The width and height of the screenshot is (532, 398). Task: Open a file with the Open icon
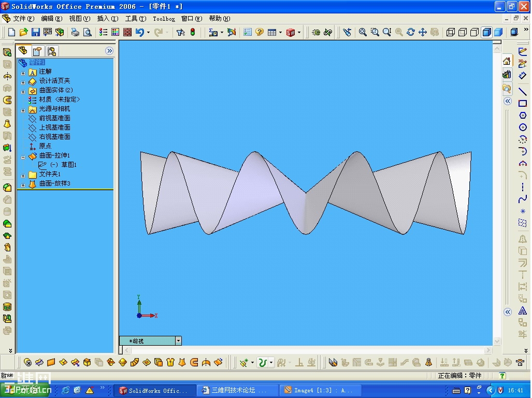click(x=23, y=32)
